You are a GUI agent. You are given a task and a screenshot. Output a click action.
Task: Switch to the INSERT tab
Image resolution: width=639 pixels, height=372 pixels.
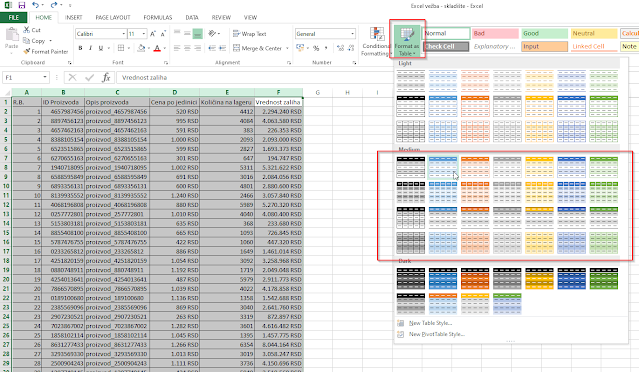pos(73,18)
